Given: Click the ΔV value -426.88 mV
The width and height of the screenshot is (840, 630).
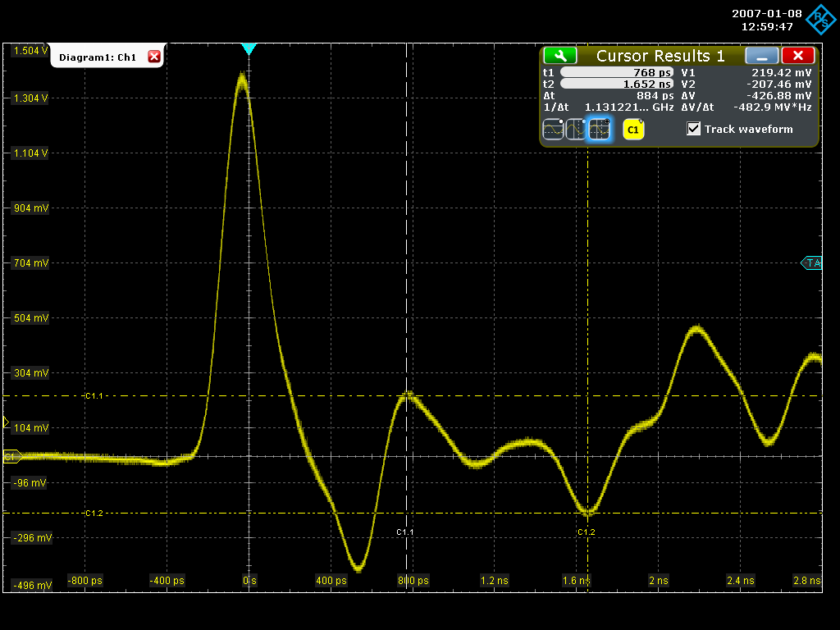Looking at the screenshot, I should (x=779, y=96).
